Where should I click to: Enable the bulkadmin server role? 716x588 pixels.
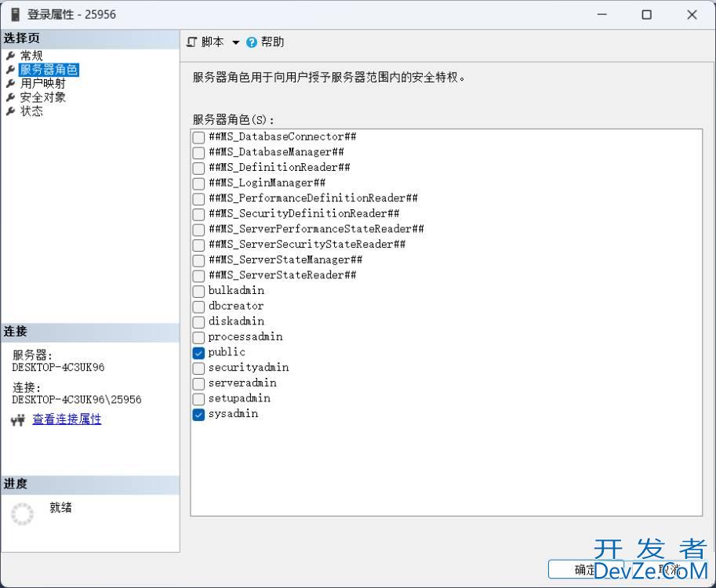coord(198,291)
